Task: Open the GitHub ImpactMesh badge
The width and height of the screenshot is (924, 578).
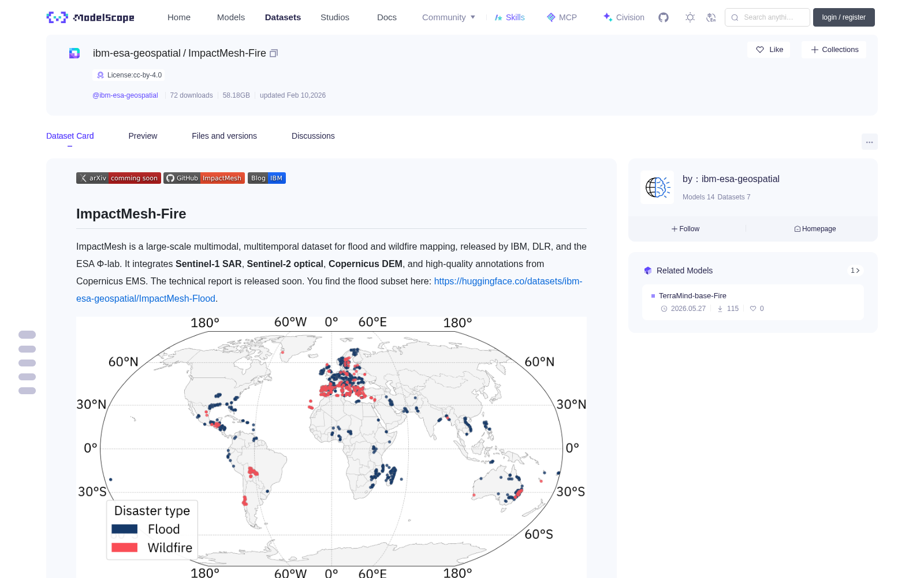Action: (x=204, y=178)
